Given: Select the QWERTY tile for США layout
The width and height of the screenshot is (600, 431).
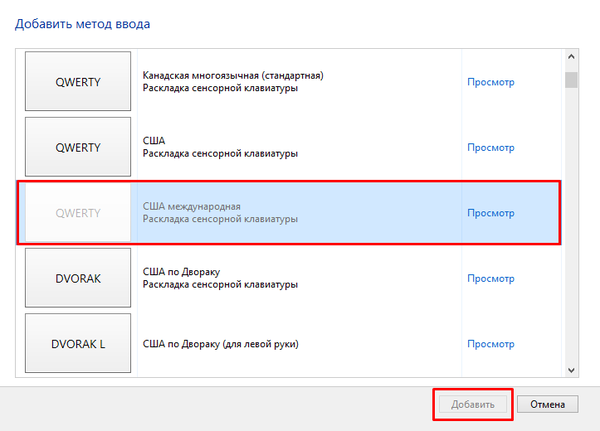Looking at the screenshot, I should pyautogui.click(x=78, y=147).
